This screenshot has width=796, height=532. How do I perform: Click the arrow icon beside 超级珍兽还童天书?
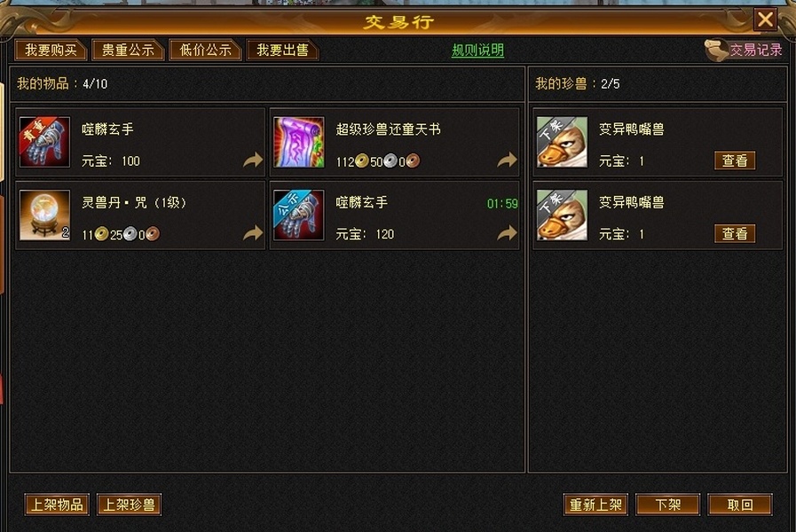(507, 160)
